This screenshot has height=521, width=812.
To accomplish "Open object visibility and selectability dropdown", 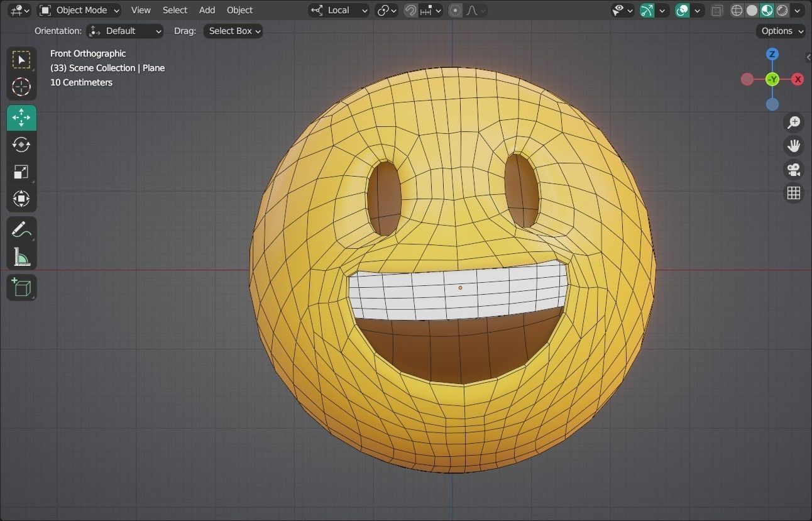I will pos(622,10).
